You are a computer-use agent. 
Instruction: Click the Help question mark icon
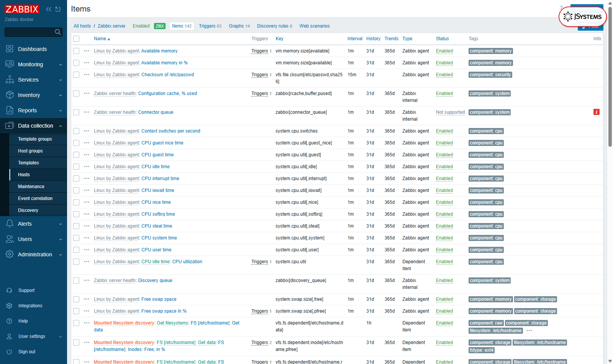(10, 321)
